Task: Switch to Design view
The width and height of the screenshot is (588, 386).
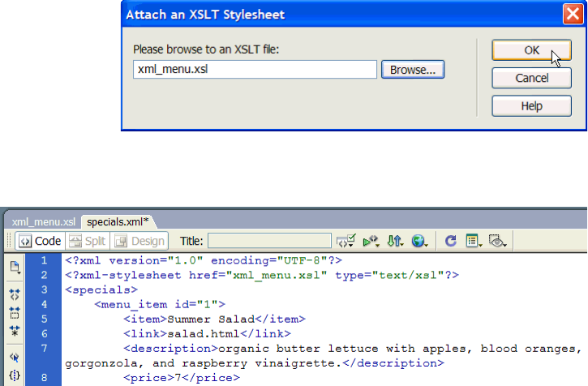Action: coord(139,241)
